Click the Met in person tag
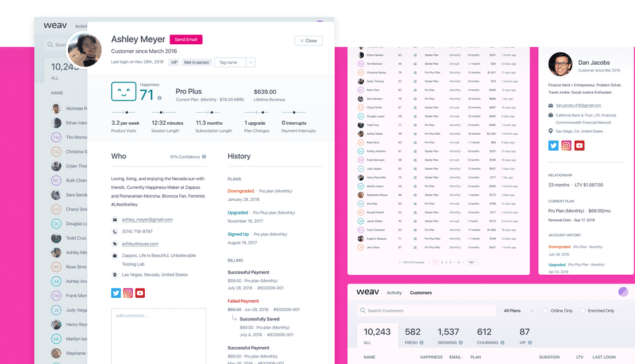 (197, 62)
